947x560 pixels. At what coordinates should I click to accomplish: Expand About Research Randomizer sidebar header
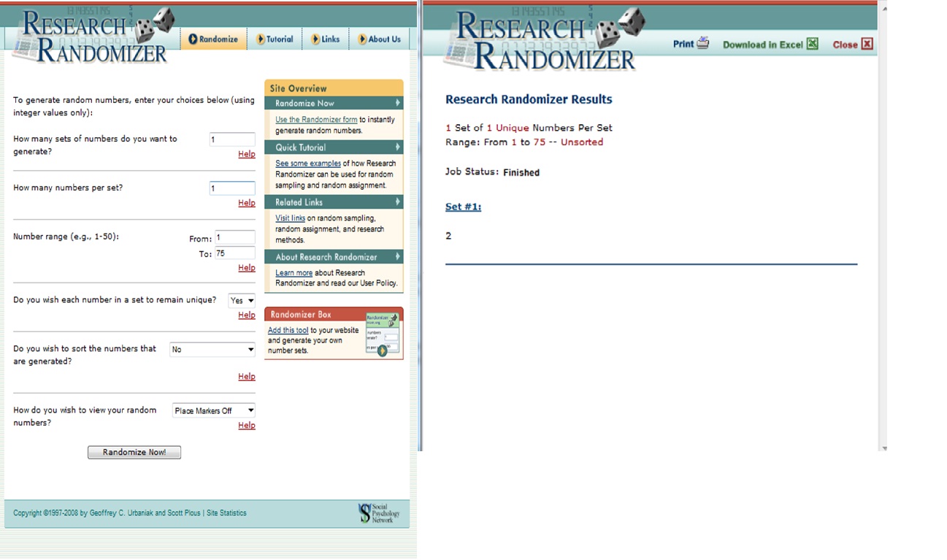334,256
